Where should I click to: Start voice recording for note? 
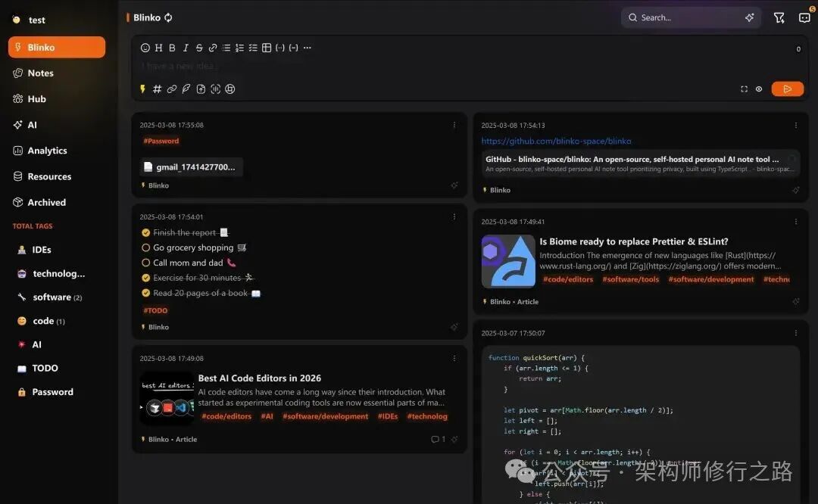[215, 89]
